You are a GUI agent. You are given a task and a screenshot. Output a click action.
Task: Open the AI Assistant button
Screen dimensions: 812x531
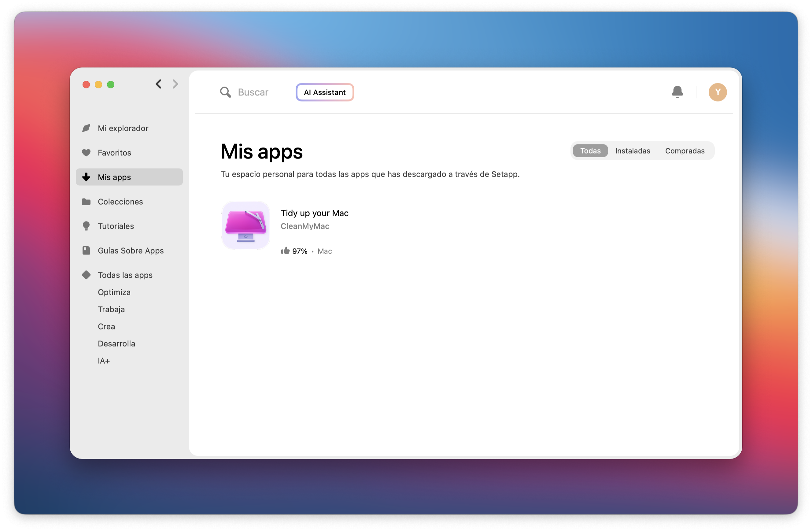point(325,92)
